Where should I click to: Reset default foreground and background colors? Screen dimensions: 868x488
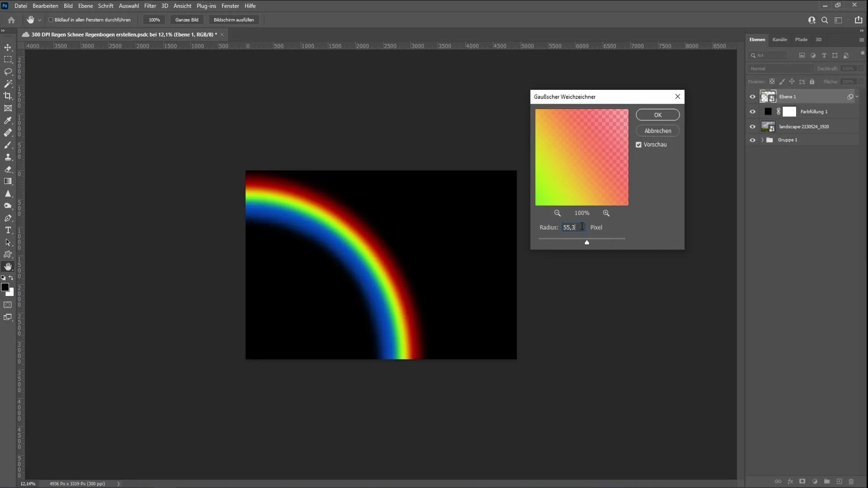pyautogui.click(x=4, y=277)
